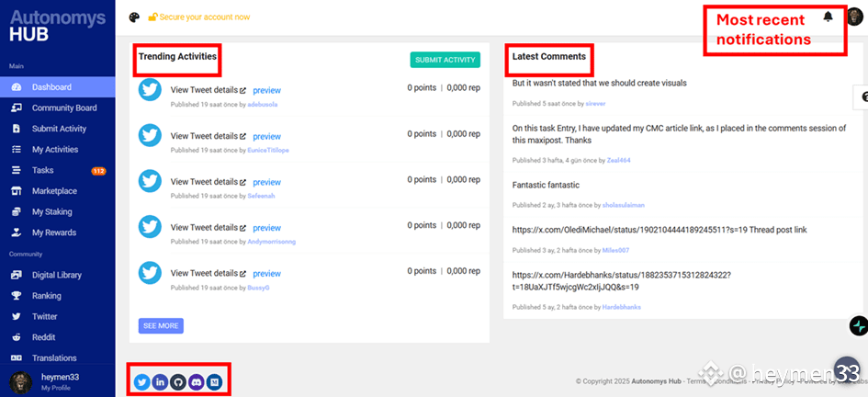Click the SEE MORE button
The image size is (868, 397).
161,326
